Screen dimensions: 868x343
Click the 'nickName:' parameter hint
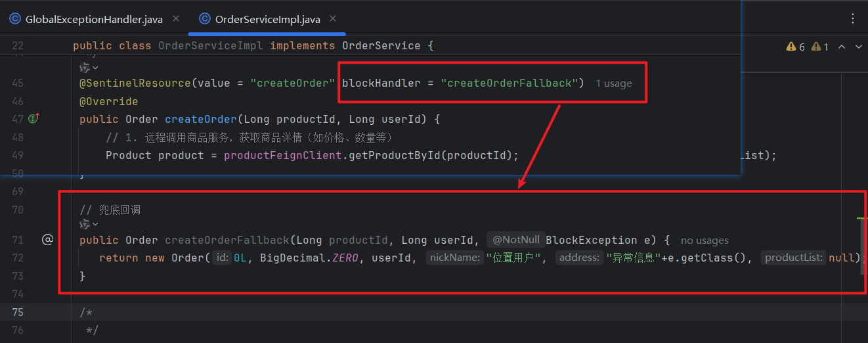pos(455,258)
